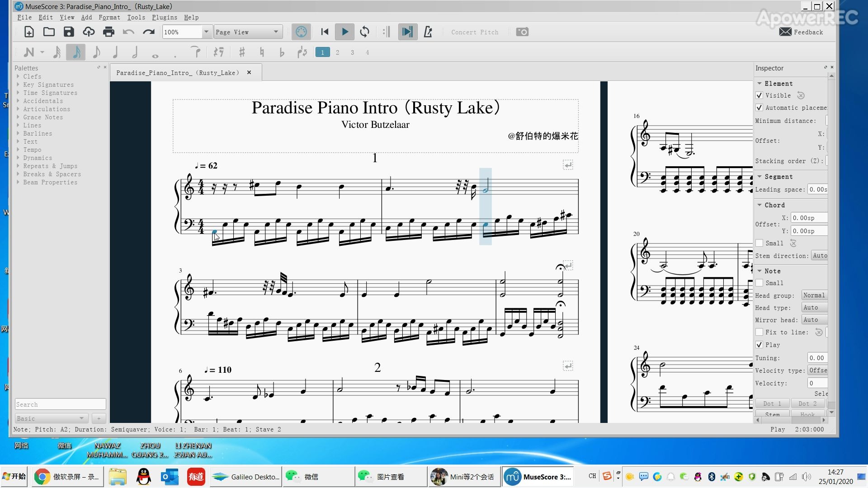Apply natural accidental
The height and width of the screenshot is (488, 868).
(262, 52)
